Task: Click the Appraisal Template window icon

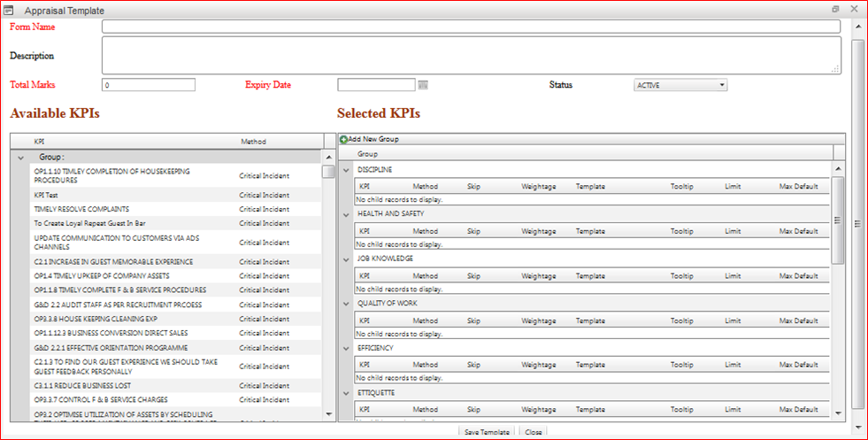Action: [x=9, y=10]
